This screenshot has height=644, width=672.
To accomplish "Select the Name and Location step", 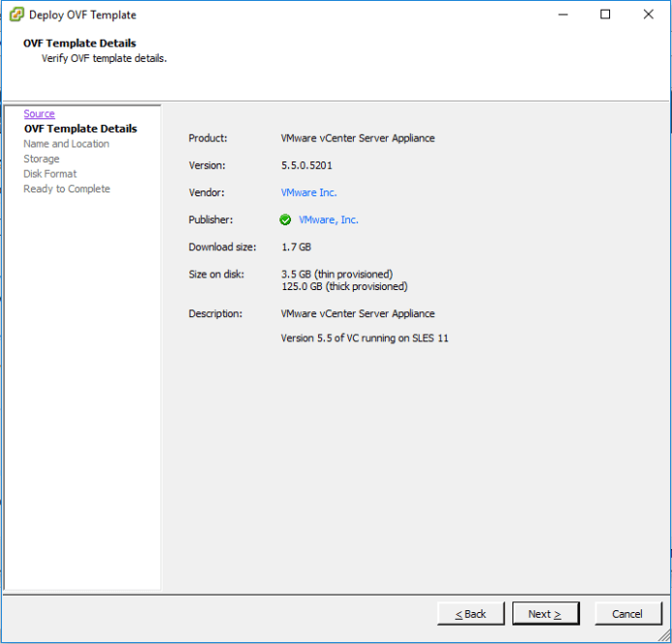I will tap(66, 144).
